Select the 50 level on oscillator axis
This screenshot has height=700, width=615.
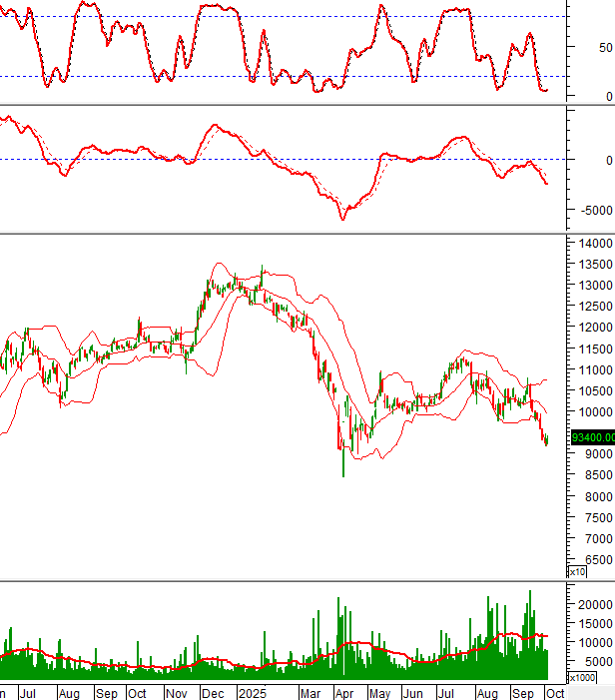(x=605, y=48)
